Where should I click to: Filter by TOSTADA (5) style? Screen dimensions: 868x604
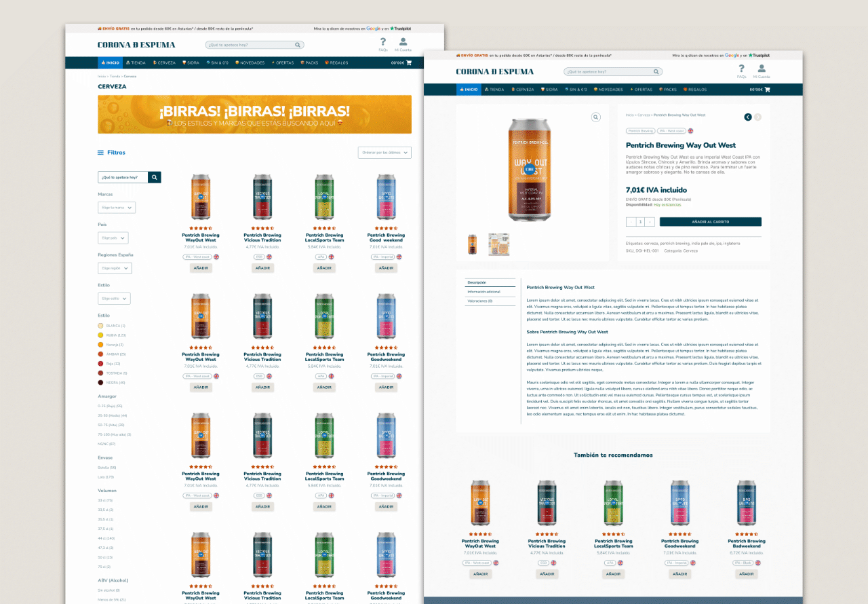(x=117, y=373)
